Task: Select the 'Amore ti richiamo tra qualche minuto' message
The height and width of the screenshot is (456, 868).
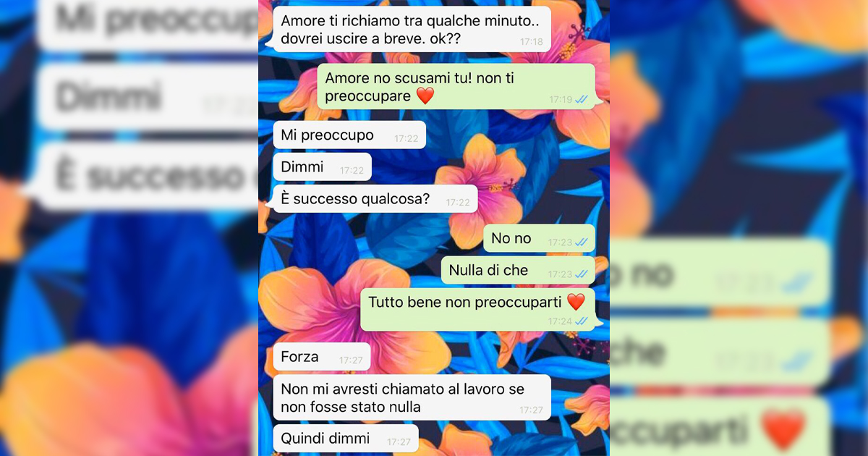Action: pos(409,29)
